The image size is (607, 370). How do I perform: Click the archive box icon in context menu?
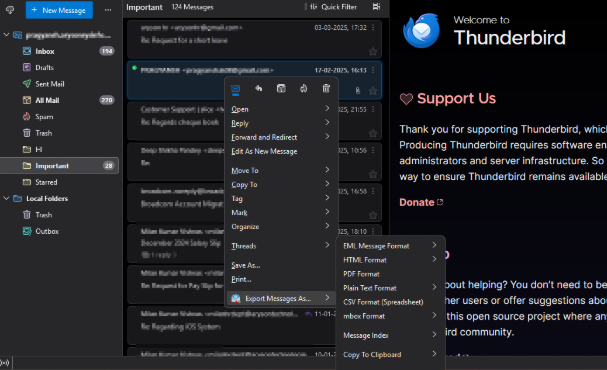(281, 89)
